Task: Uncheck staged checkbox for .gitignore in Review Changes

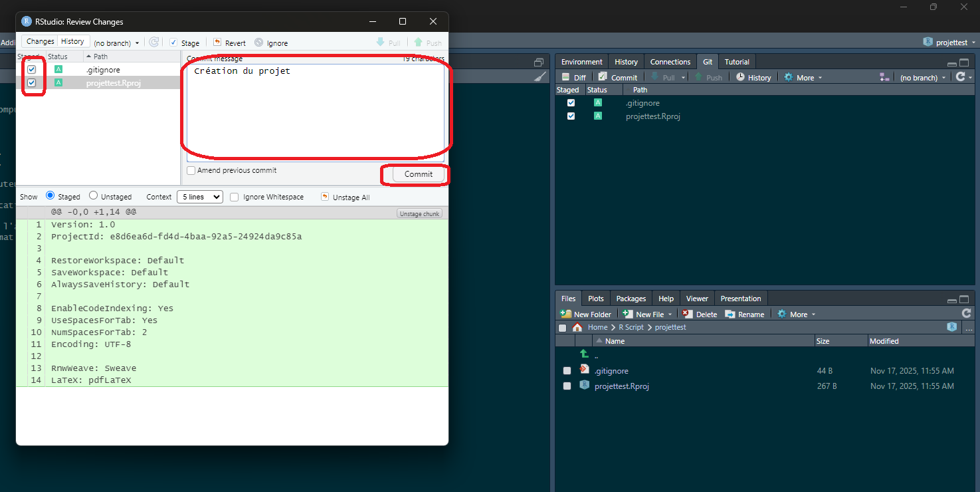Action: (32, 69)
